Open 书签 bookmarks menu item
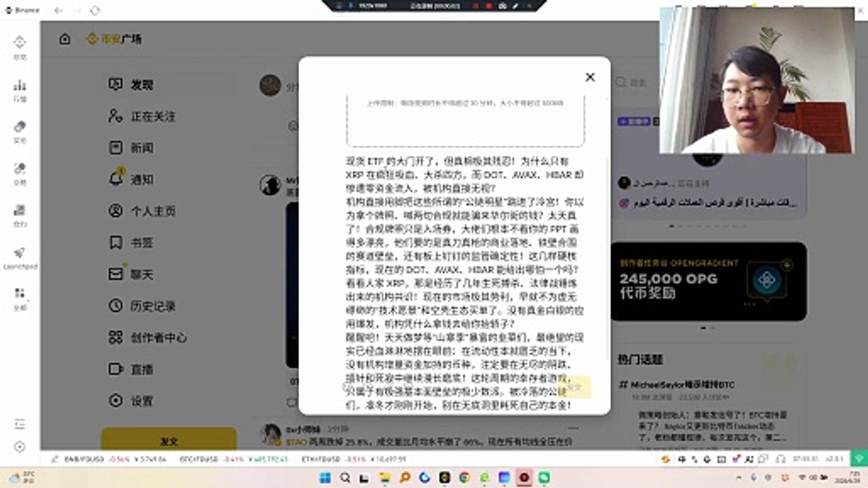Screen dimensions: 868x488 pyautogui.click(x=170, y=243)
